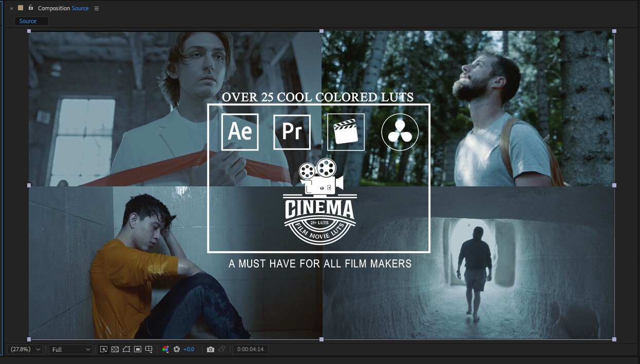Take a snapshot with the camera icon
640x364 pixels.
pos(211,349)
